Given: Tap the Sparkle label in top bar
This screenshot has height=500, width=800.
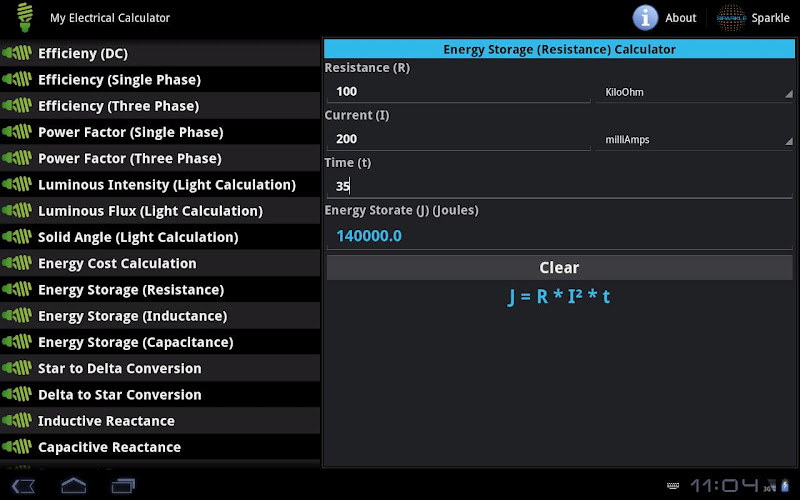Looking at the screenshot, I should [x=770, y=18].
